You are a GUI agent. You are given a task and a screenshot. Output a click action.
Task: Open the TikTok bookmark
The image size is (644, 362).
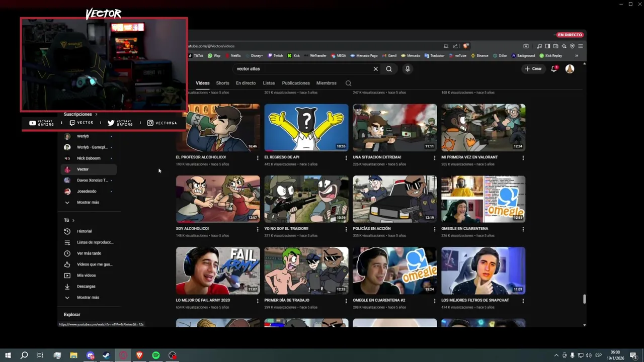(x=196, y=56)
